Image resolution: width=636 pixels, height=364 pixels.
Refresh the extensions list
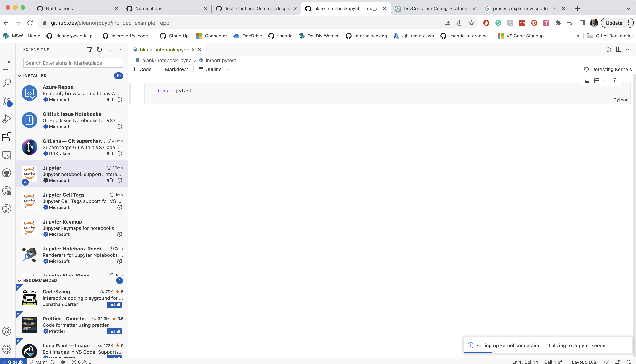tap(99, 50)
